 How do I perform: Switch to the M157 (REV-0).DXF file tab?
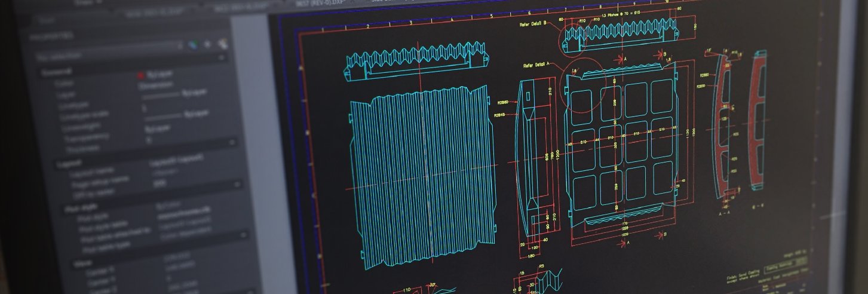321,4
